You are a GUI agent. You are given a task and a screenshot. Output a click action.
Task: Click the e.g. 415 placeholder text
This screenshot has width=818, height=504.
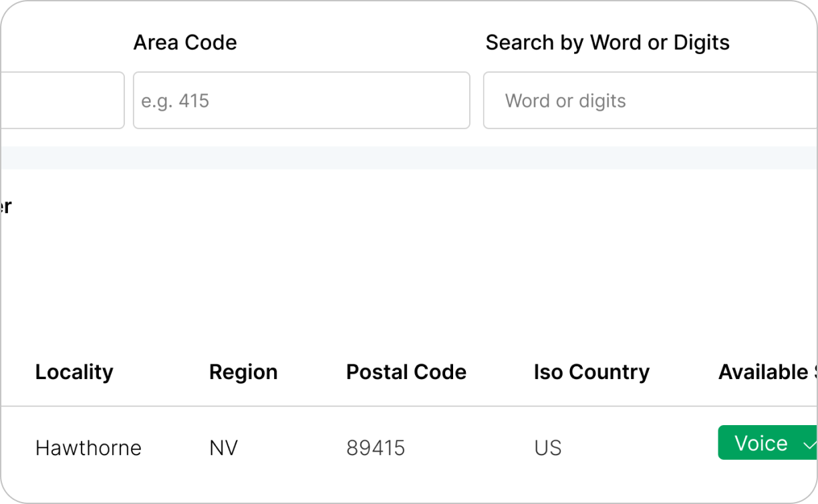click(x=175, y=101)
